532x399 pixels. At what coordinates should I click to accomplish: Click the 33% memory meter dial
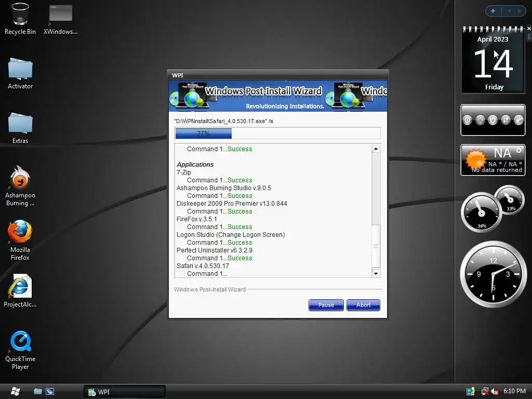click(510, 200)
